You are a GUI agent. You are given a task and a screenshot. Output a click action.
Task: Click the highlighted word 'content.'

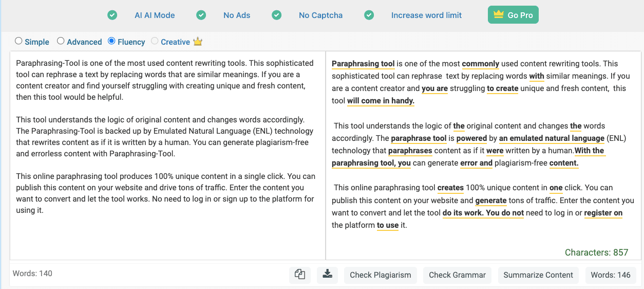(564, 162)
